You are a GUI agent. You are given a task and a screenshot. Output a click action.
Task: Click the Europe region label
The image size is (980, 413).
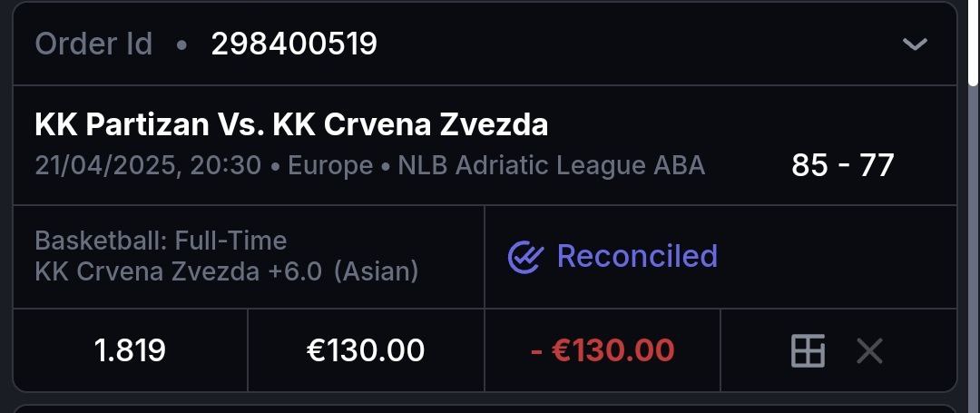pyautogui.click(x=330, y=166)
